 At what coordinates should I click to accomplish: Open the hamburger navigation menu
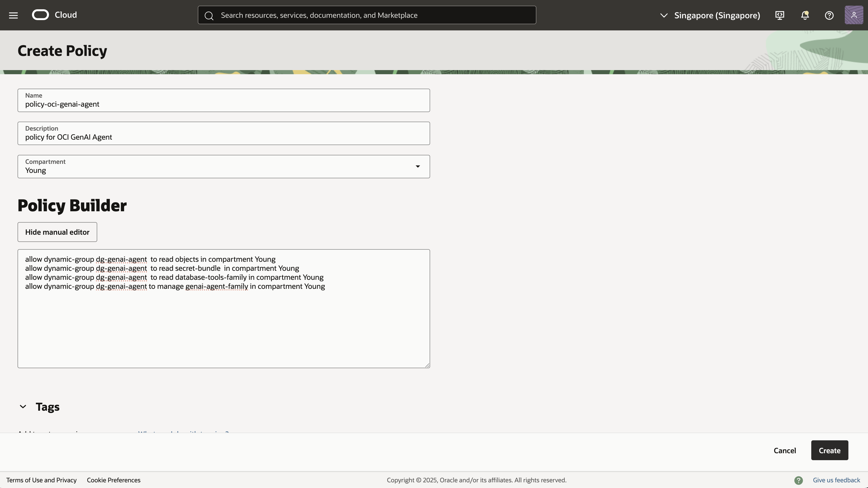13,15
